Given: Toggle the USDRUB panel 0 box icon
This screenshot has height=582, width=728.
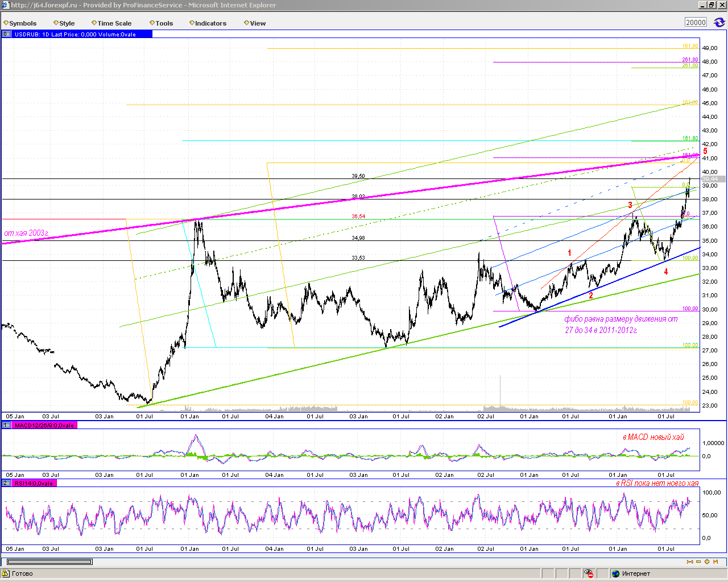Looking at the screenshot, I should pos(7,34).
